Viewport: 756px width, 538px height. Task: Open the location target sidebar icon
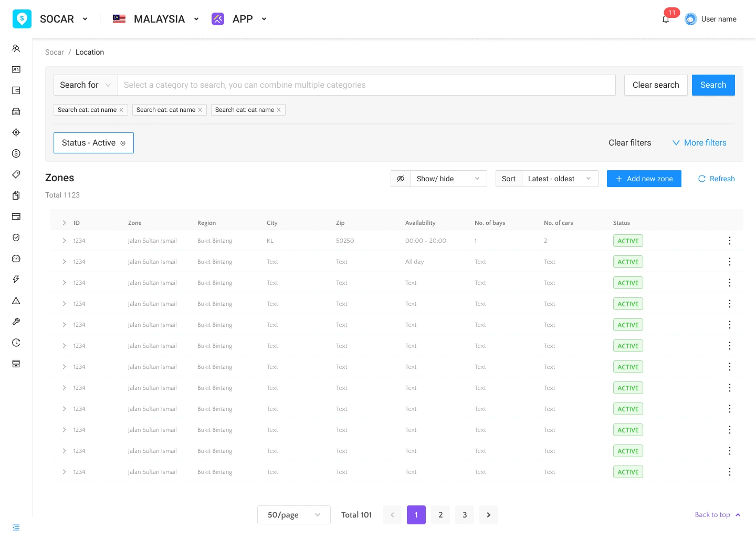(x=16, y=132)
